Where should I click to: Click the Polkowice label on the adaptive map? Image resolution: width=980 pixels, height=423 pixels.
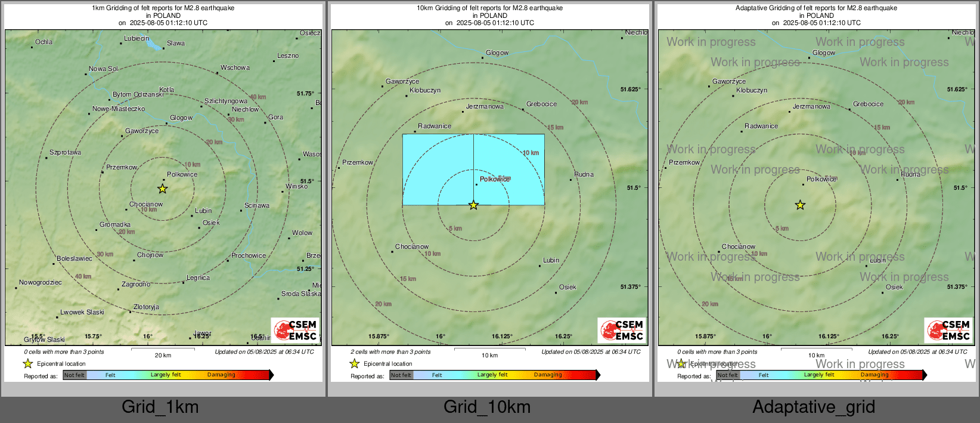(821, 179)
